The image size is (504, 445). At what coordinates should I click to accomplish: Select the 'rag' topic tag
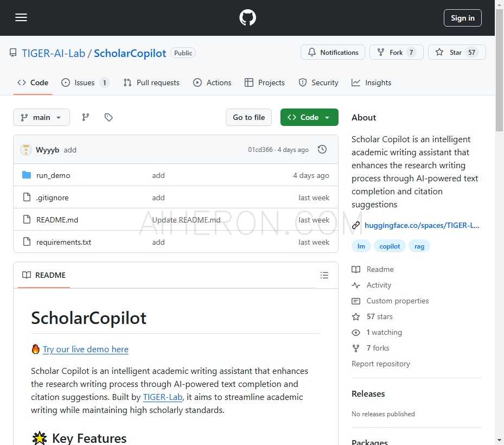pos(419,246)
